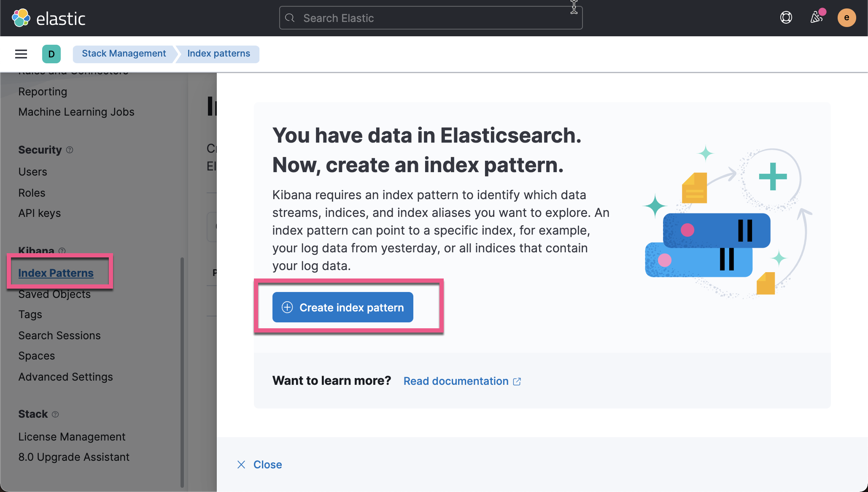
Task: Click the Stack section help icon
Action: 55,414
